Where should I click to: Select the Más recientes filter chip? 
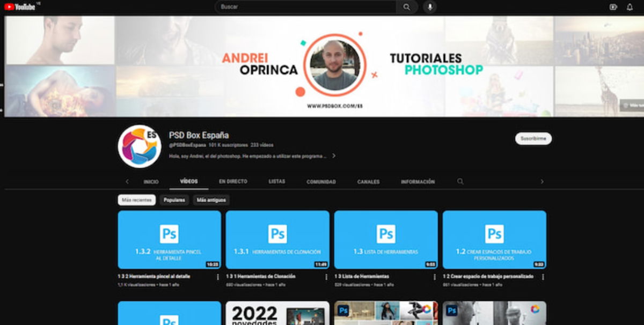(136, 200)
